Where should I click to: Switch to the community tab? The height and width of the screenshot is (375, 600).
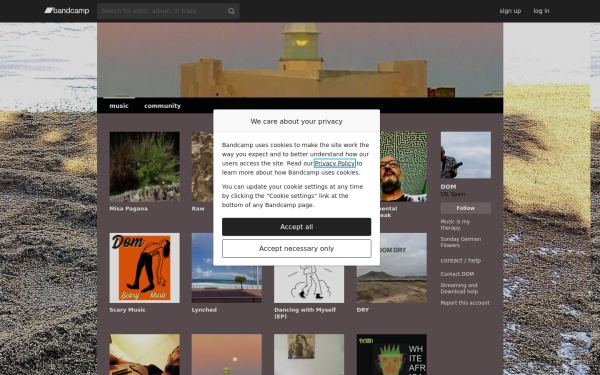point(162,106)
